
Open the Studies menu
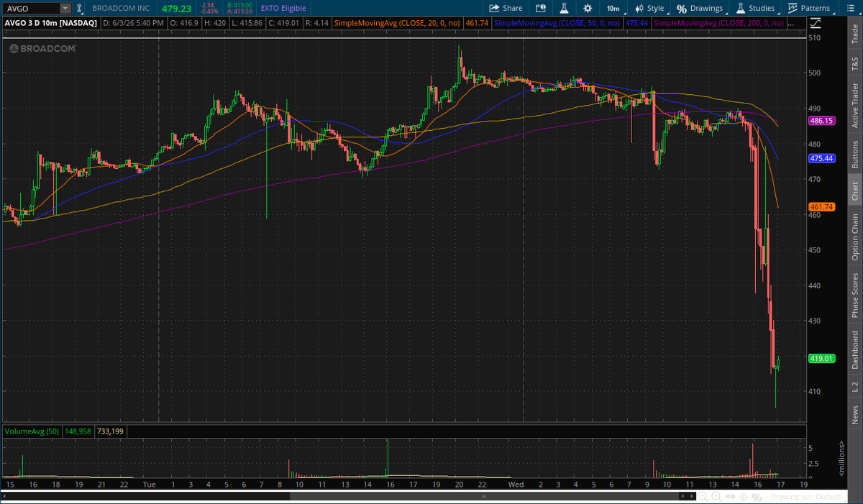[755, 9]
